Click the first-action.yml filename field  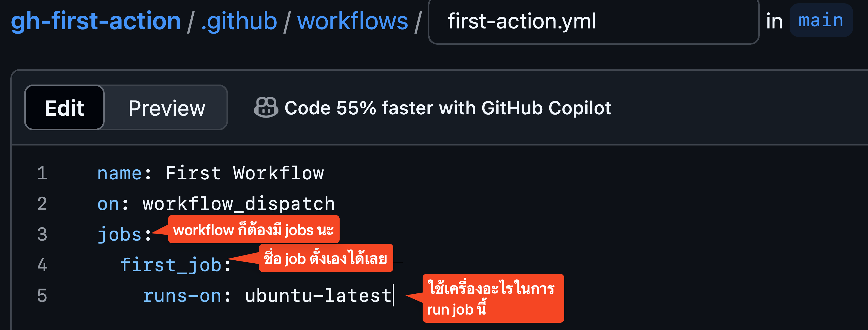[593, 21]
